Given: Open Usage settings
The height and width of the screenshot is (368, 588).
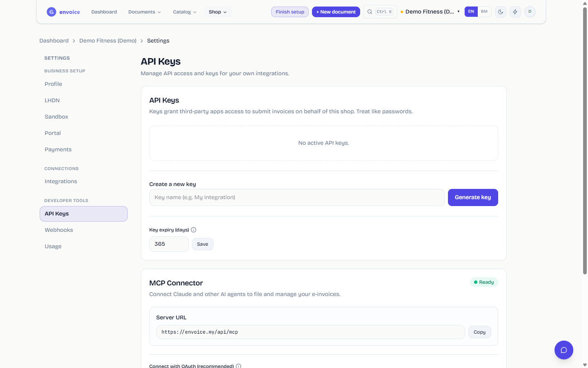Looking at the screenshot, I should pyautogui.click(x=84, y=247).
